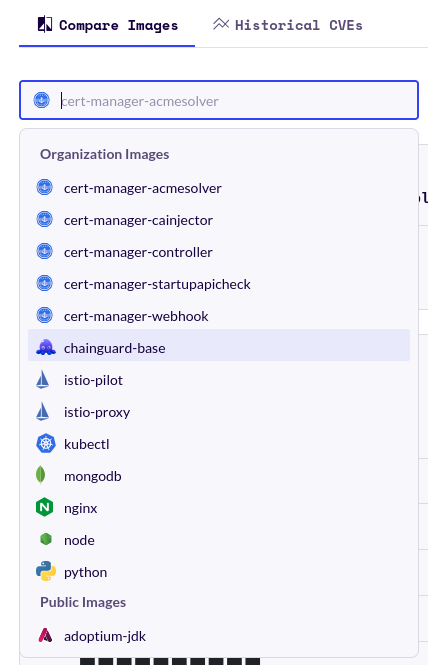Click the adoptium-jdk red logo icon

click(x=45, y=635)
